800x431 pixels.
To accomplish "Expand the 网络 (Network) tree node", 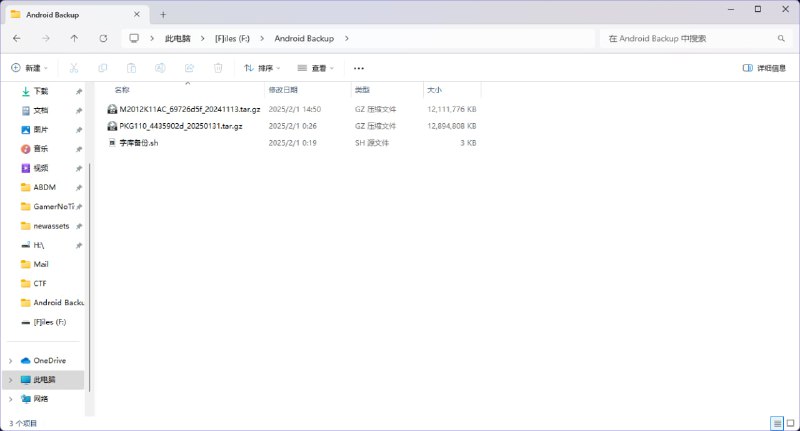I will [10, 398].
